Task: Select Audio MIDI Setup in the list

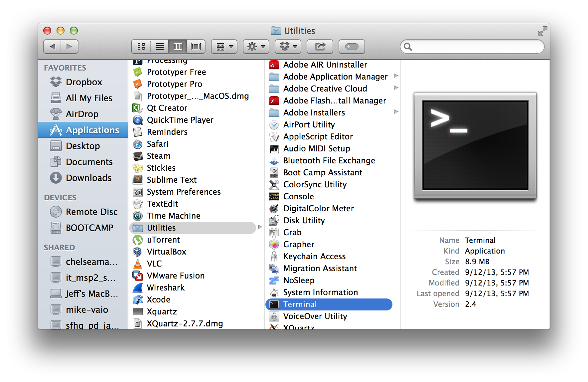Action: [329, 148]
